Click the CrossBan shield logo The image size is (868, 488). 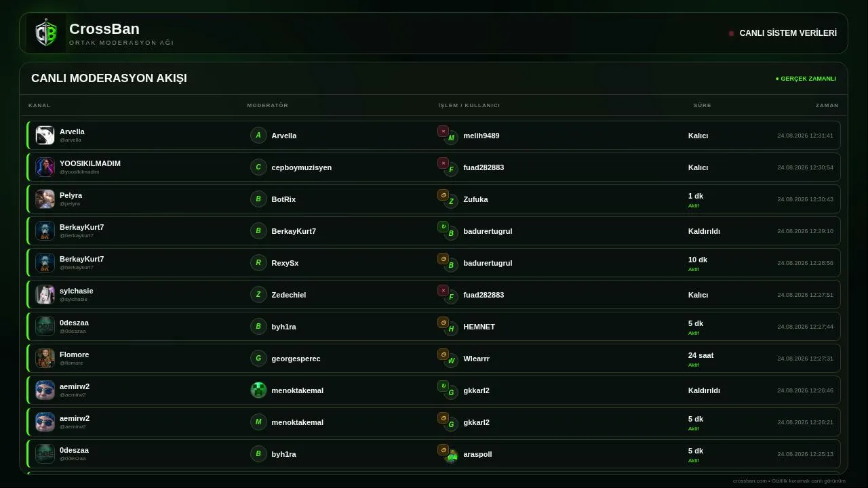46,33
